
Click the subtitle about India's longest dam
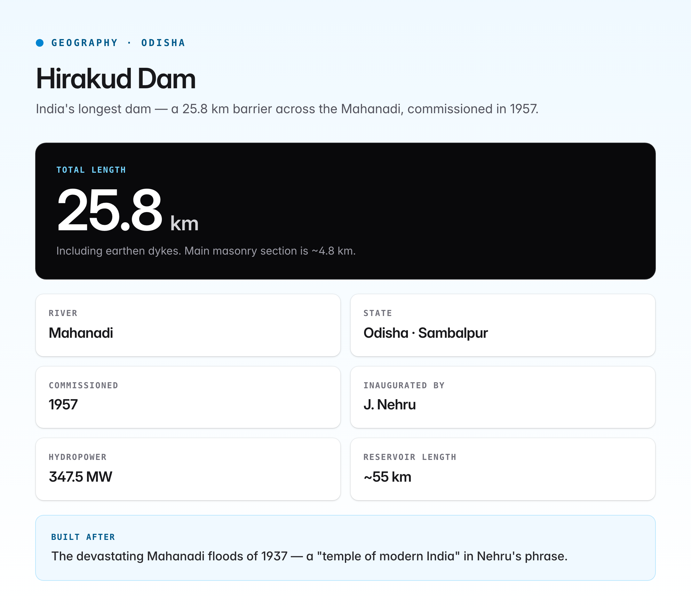coord(287,109)
